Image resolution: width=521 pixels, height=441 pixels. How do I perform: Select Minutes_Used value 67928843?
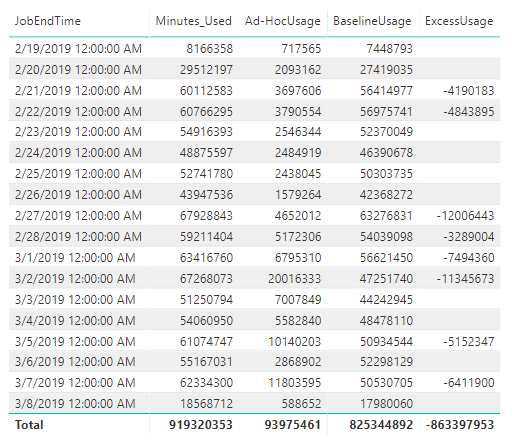click(206, 216)
